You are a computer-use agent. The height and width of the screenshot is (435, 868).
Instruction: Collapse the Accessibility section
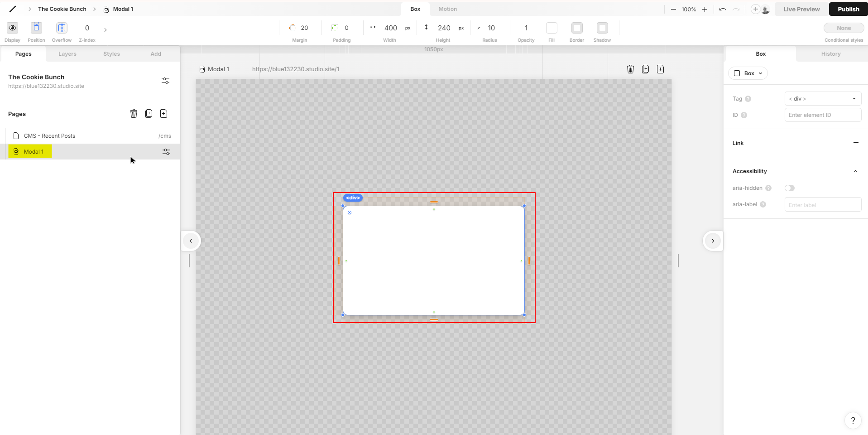point(855,171)
